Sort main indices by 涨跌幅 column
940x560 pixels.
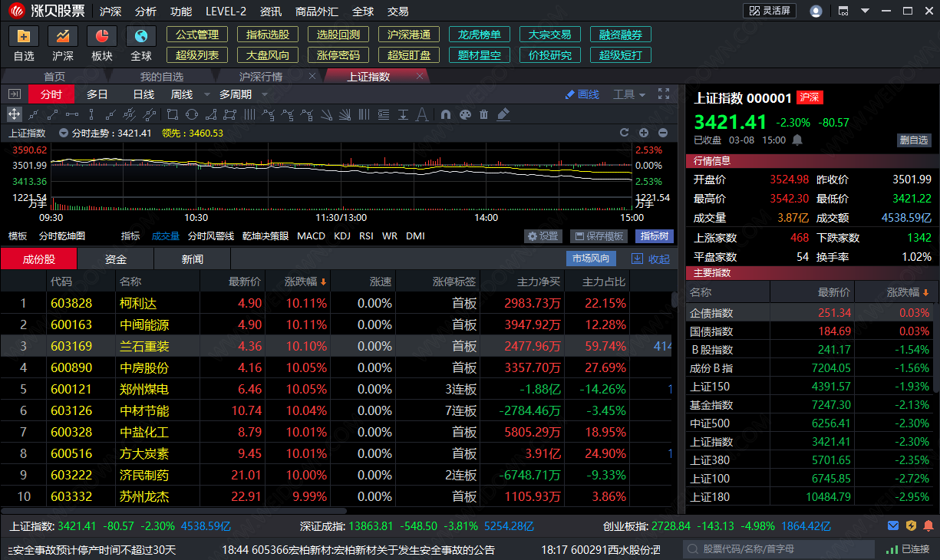tap(908, 292)
